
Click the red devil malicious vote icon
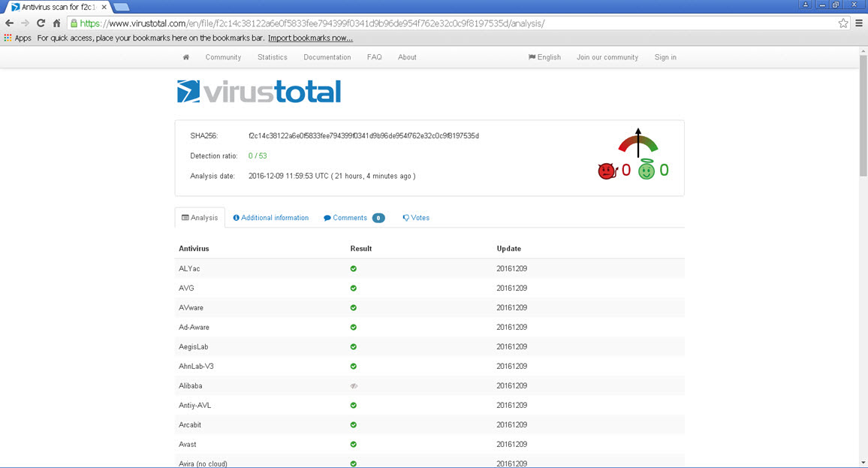(607, 171)
